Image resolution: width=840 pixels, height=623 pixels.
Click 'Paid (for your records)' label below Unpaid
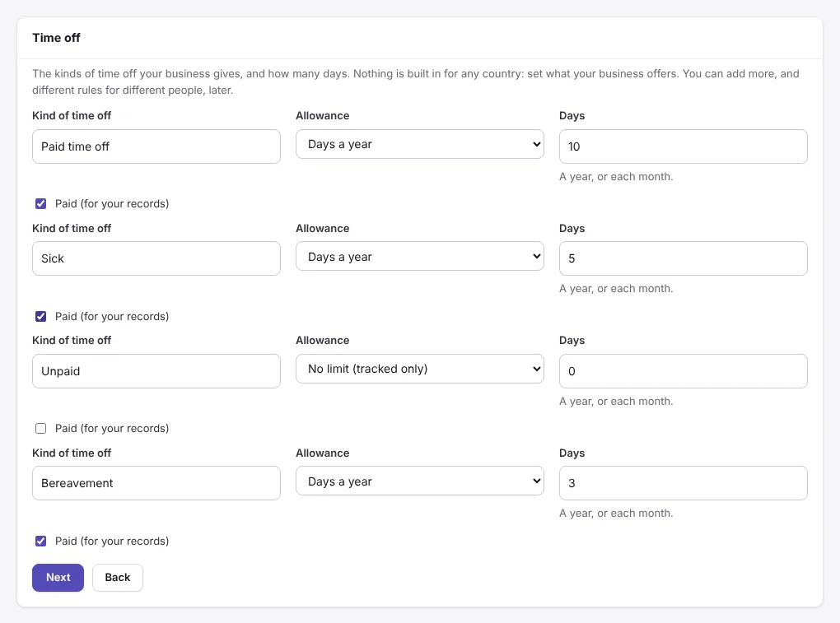[112, 428]
